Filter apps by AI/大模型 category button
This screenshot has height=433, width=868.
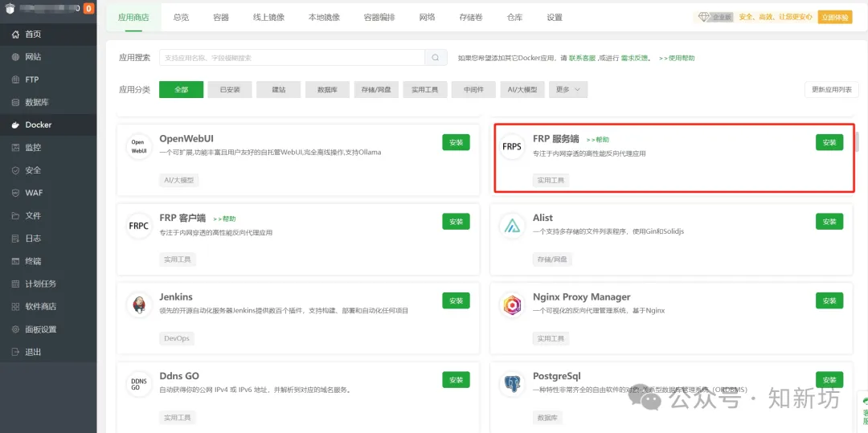tap(522, 90)
